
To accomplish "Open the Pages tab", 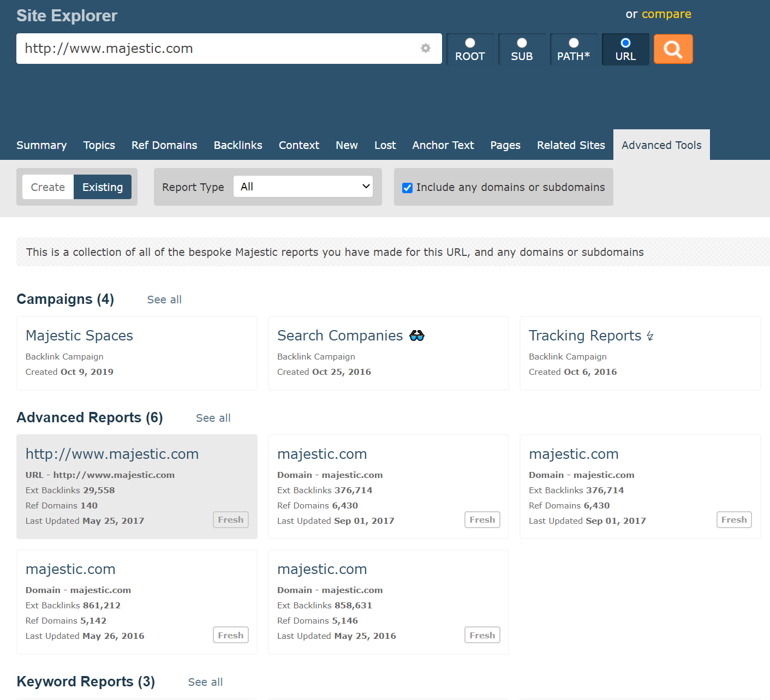I will (505, 145).
